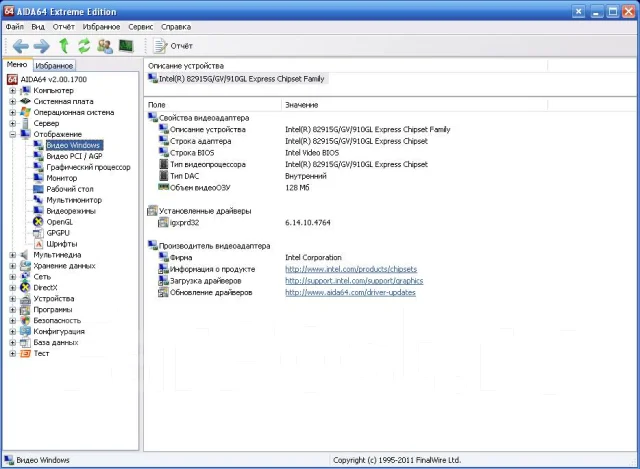Image resolution: width=640 pixels, height=469 pixels.
Task: Open the Справка menu
Action: (x=176, y=27)
